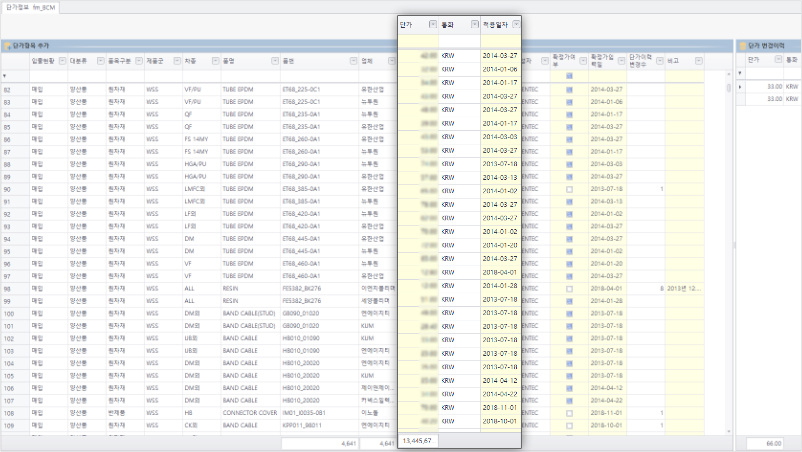Click the 단가항목 추가 add icon

point(7,46)
